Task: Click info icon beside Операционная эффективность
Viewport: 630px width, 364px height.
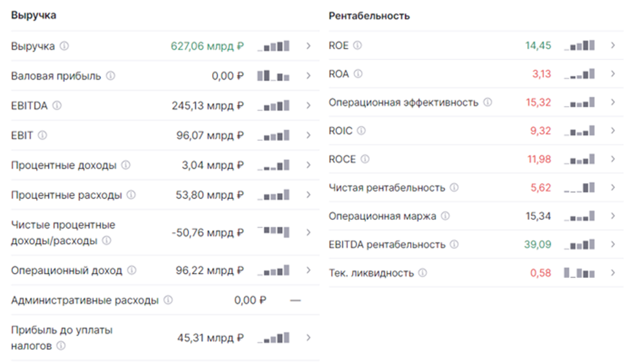Action: click(487, 102)
